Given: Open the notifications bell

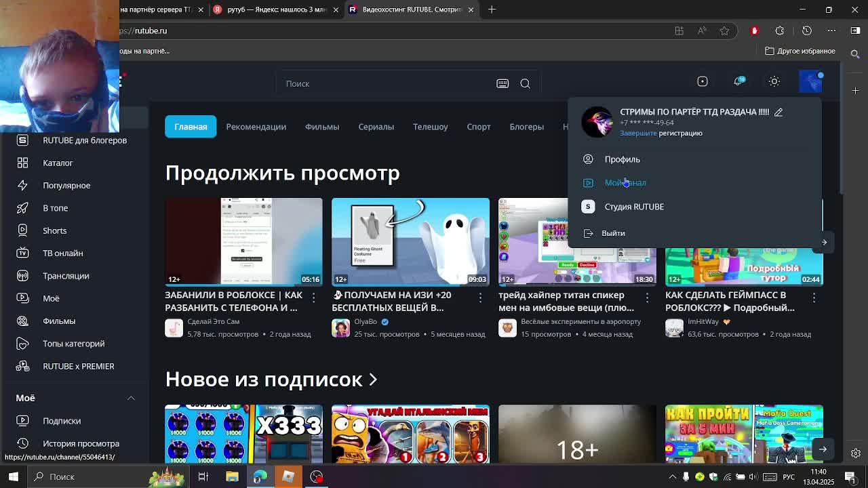Looking at the screenshot, I should click(738, 81).
